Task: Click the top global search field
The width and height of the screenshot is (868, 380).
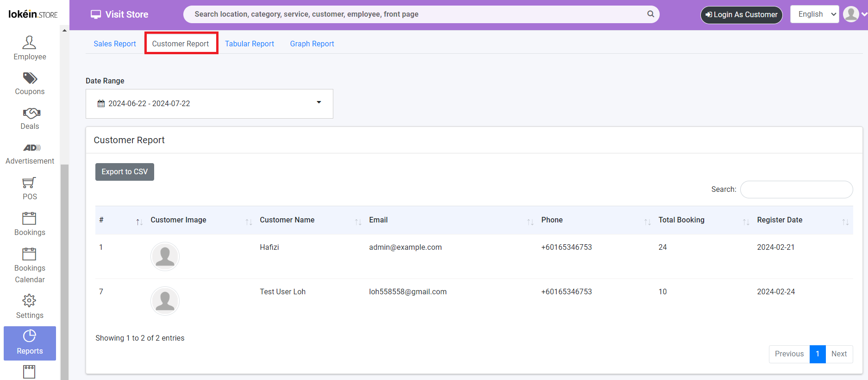Action: (x=421, y=14)
